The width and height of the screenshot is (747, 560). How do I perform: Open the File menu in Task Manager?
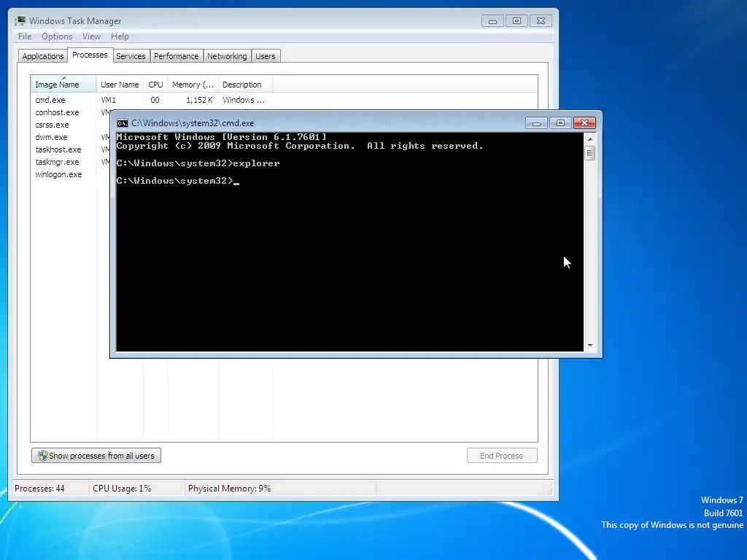pos(25,36)
